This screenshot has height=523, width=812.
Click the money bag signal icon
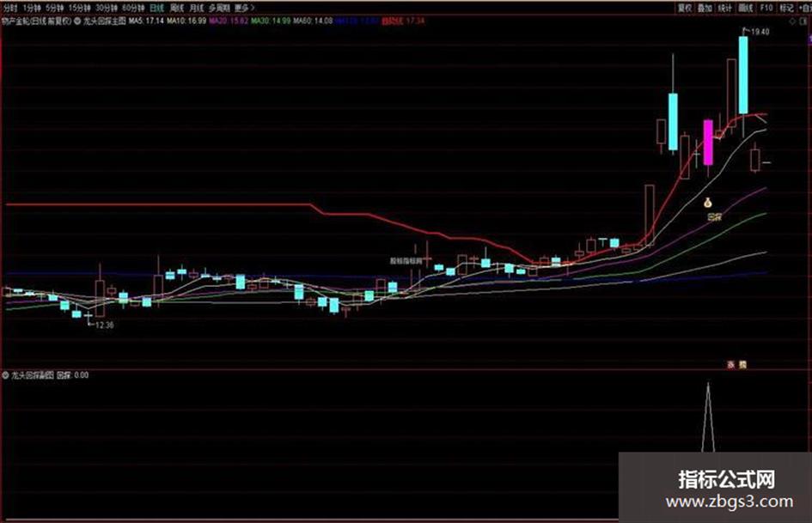point(708,203)
